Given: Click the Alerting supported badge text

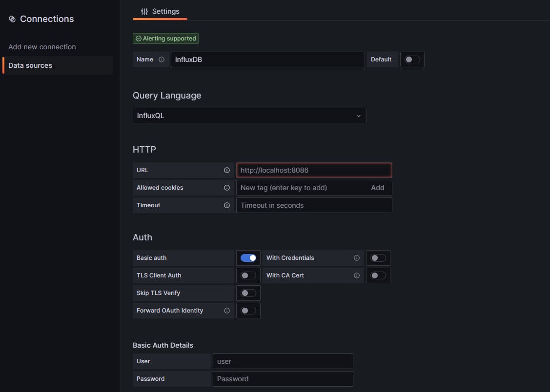Looking at the screenshot, I should click(169, 39).
